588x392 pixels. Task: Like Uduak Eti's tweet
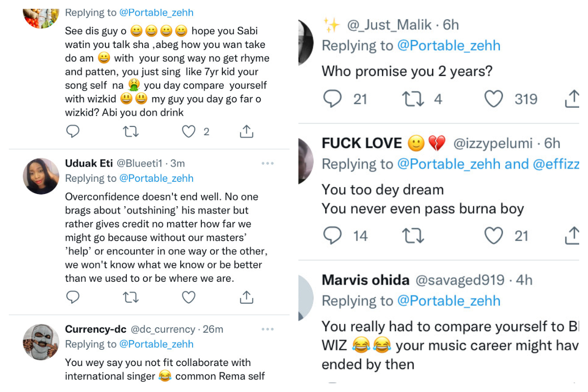click(189, 297)
